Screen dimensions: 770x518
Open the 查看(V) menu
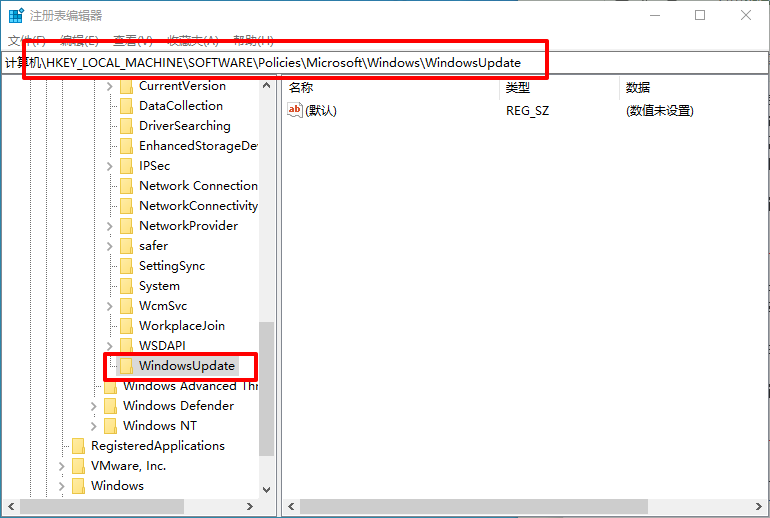coord(132,40)
